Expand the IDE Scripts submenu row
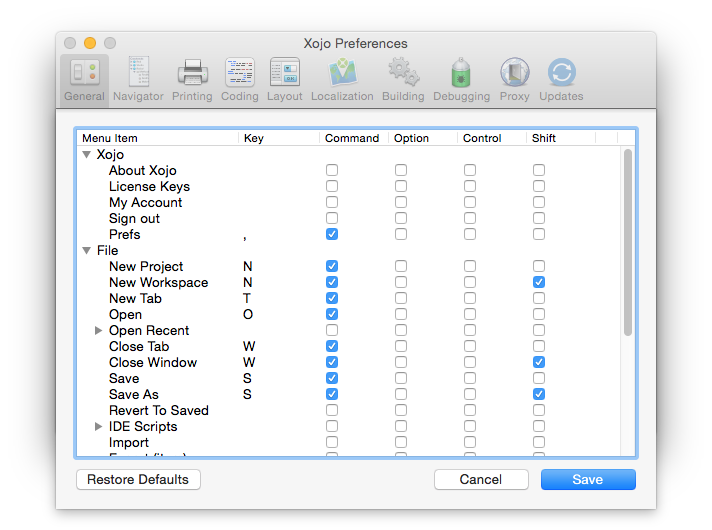Screen dimensions: 712x530 click(x=98, y=426)
